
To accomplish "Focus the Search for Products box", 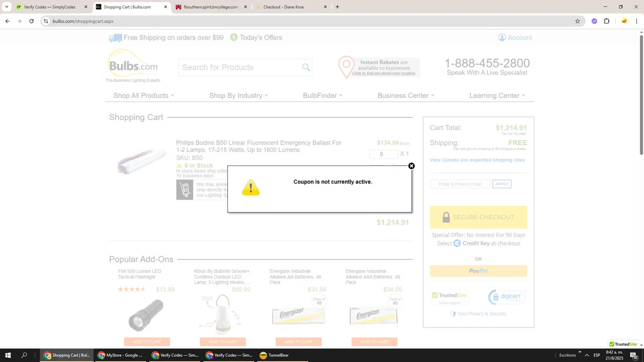I will coord(240,67).
